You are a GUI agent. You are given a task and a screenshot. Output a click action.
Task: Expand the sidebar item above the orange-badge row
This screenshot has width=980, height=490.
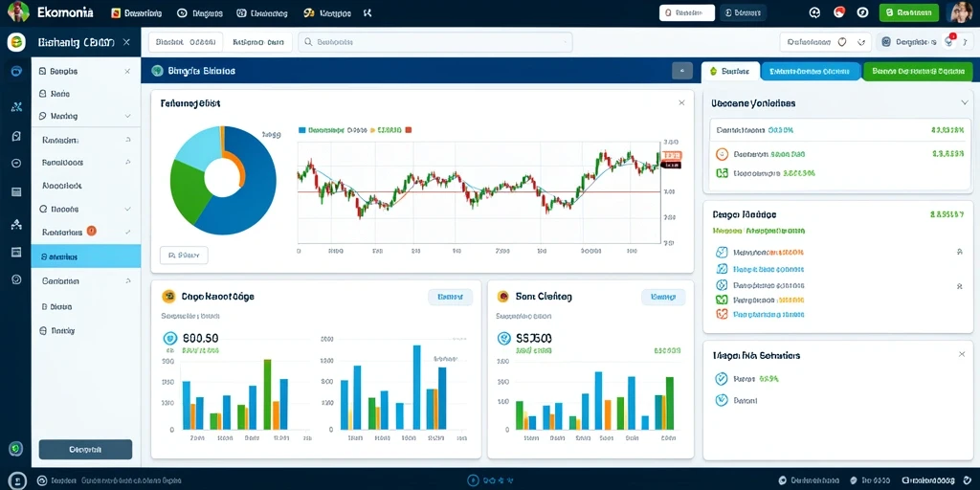tap(85, 209)
